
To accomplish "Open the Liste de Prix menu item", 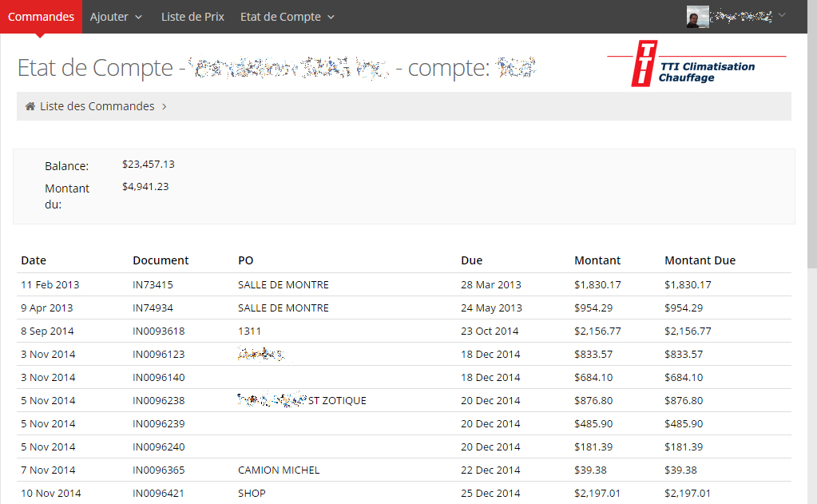I will click(x=192, y=17).
